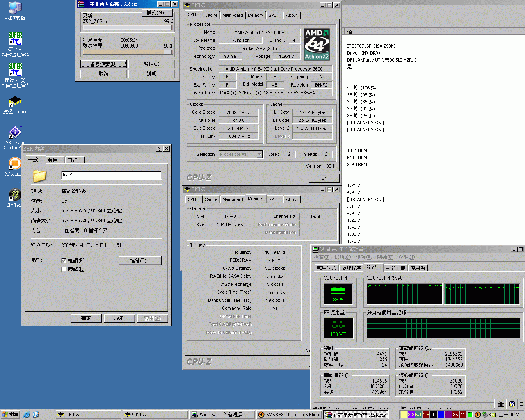Viewport: 525px width, 420px height.
Task: Toggle the 唯讀(R) read-only checkbox
Action: [x=64, y=260]
